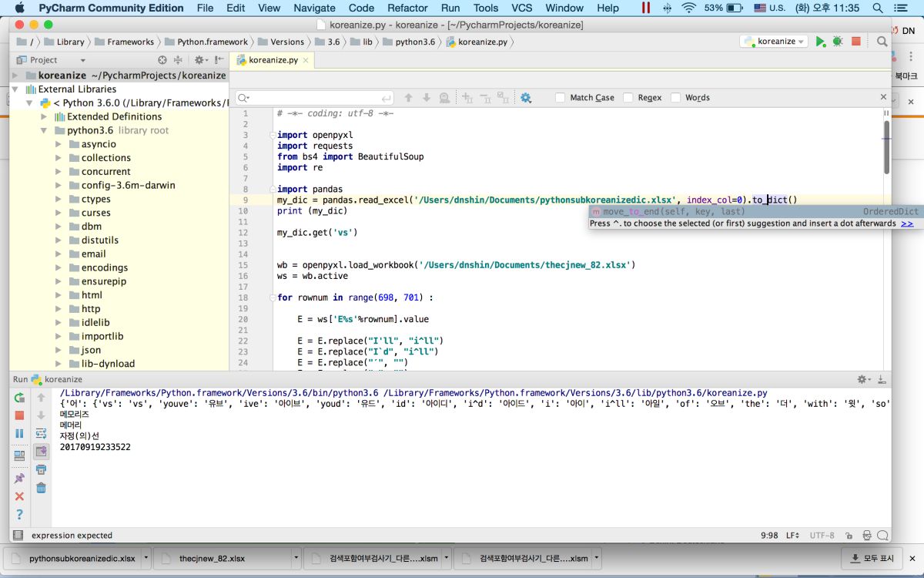This screenshot has height=578, width=924.
Task: Toggle soft-wrap in the Run console
Action: point(42,434)
